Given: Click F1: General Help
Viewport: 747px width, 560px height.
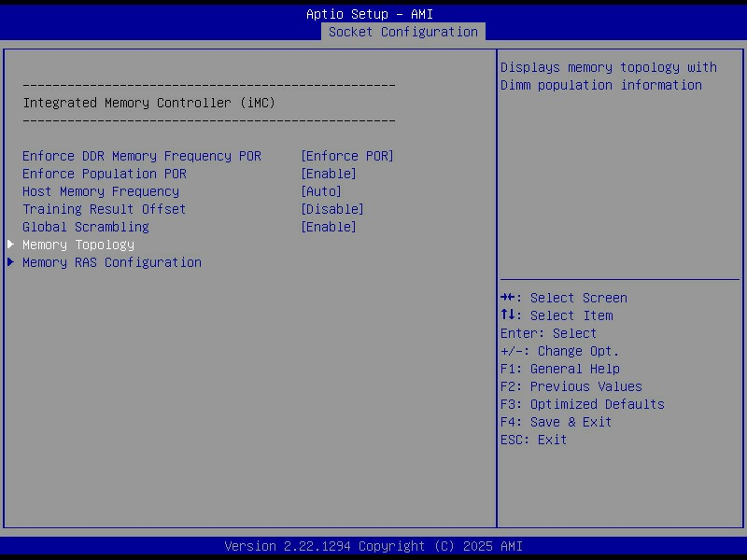Looking at the screenshot, I should tap(559, 369).
